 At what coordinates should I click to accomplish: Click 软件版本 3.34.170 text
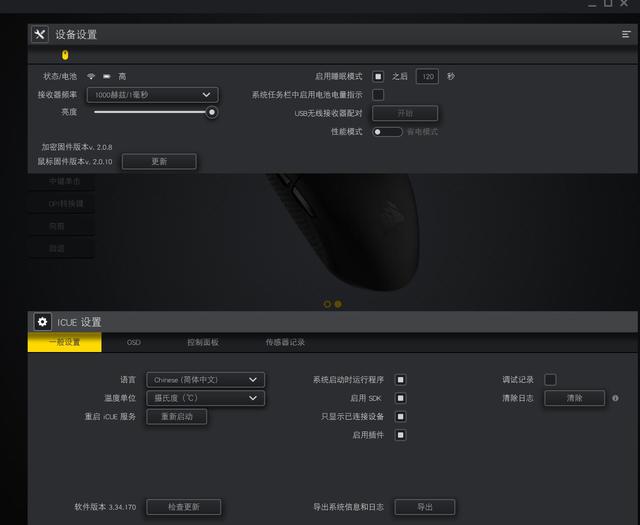tap(105, 507)
